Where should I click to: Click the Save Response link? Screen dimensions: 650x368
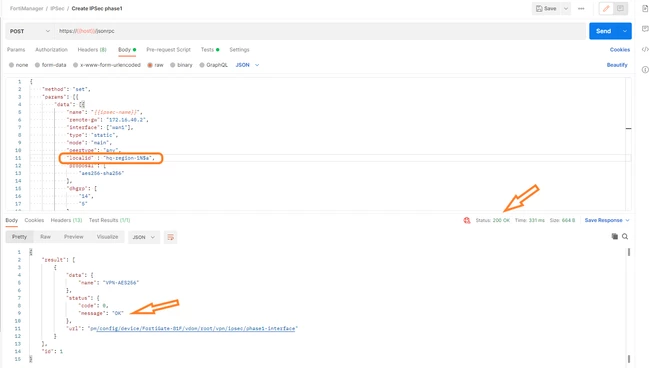tap(604, 220)
